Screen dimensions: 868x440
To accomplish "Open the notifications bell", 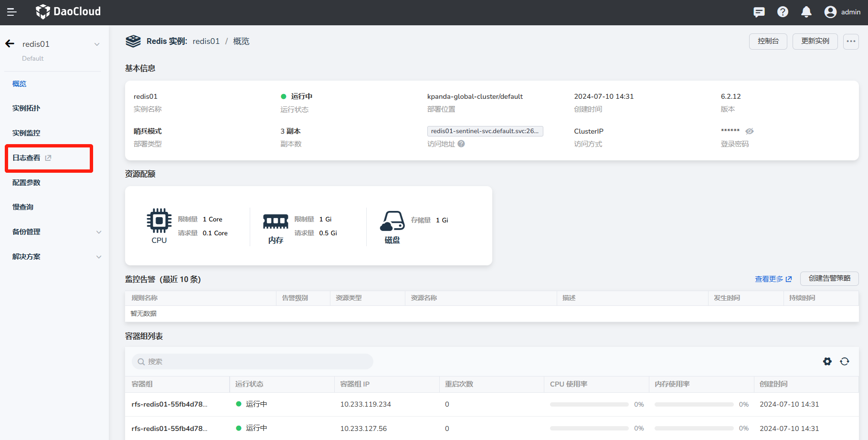I will pyautogui.click(x=806, y=12).
